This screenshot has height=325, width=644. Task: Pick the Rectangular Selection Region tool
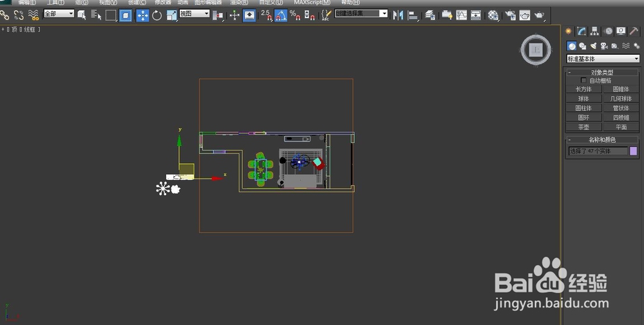111,15
